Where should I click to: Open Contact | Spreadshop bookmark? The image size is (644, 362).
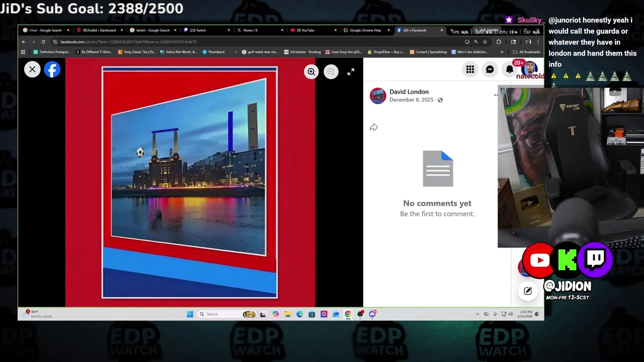428,52
